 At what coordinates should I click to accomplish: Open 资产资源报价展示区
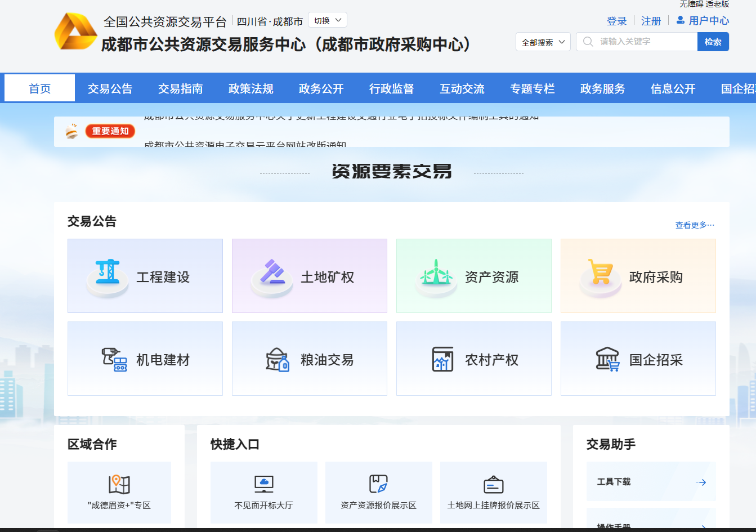(x=378, y=492)
